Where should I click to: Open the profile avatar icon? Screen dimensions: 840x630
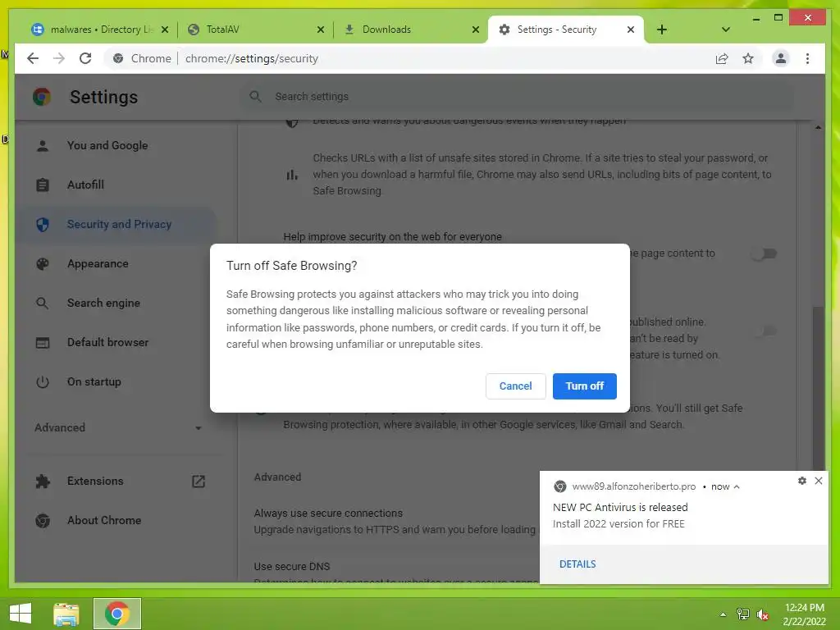click(781, 58)
